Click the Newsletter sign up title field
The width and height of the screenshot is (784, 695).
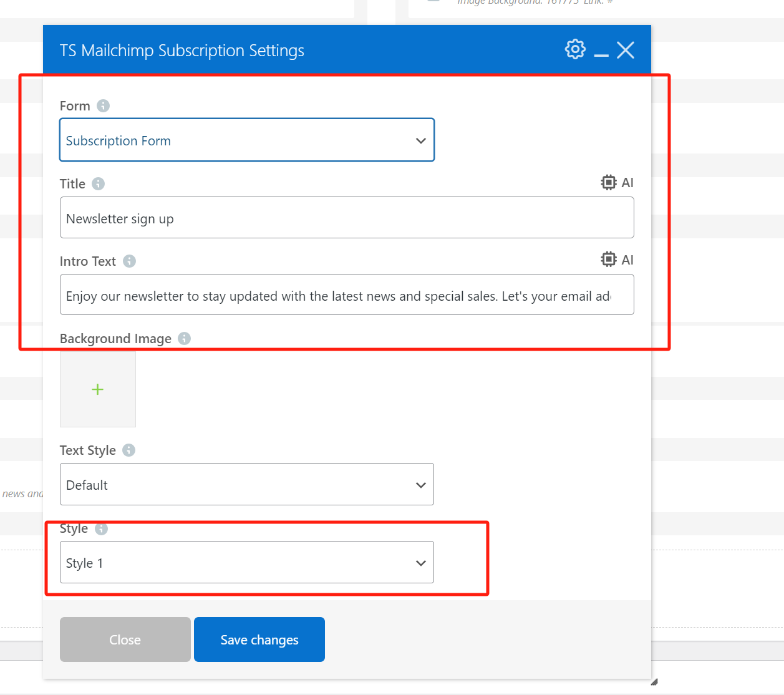(x=347, y=218)
